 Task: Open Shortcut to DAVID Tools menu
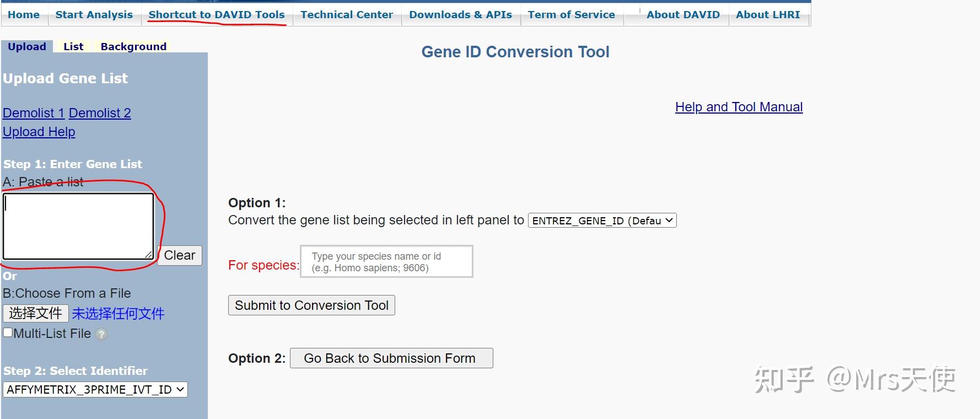coord(217,15)
